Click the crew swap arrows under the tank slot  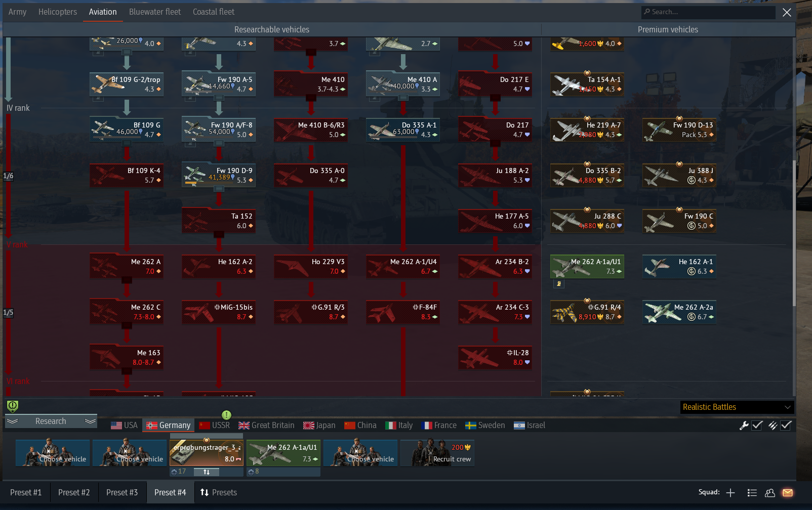[207, 472]
